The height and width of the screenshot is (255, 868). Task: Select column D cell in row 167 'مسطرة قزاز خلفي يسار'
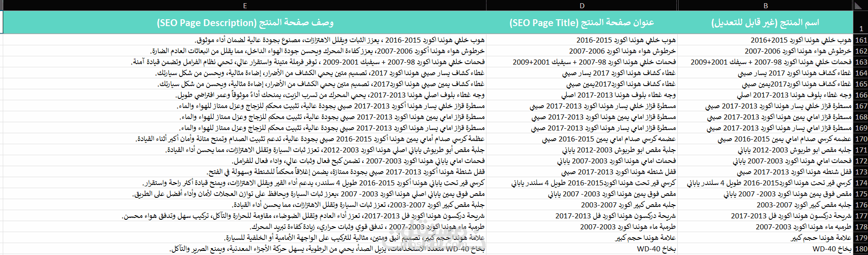(582, 106)
